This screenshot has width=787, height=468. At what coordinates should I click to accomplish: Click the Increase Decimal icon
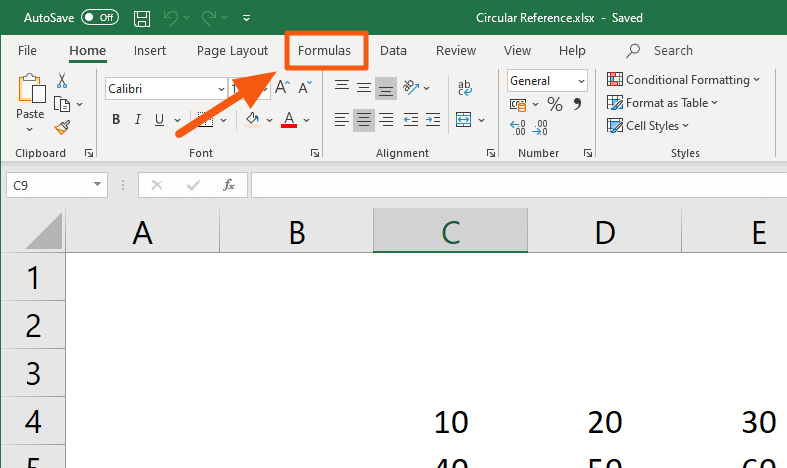(518, 127)
